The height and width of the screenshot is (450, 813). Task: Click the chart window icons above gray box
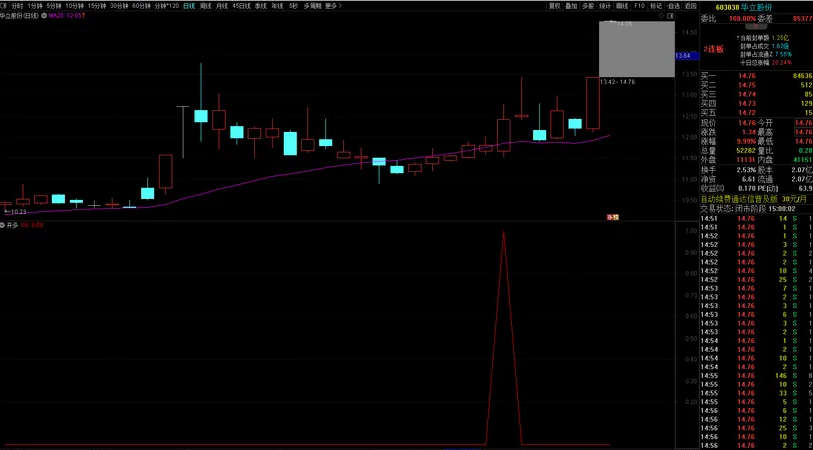tap(666, 16)
